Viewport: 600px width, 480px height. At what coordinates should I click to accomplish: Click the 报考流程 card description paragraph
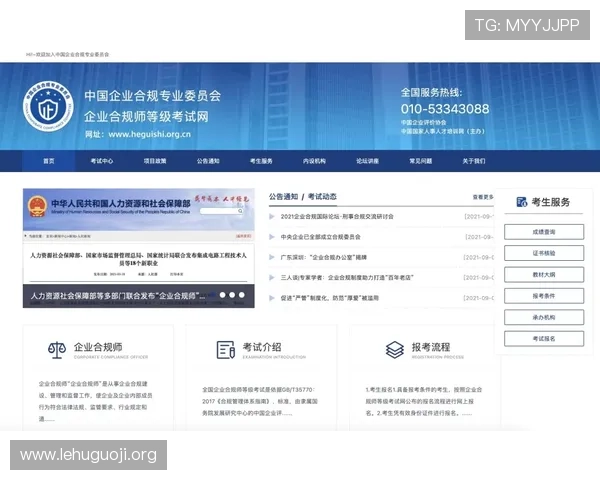(424, 401)
